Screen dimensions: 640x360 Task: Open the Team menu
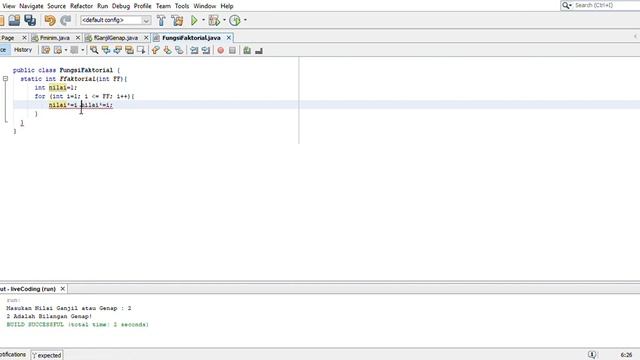[x=163, y=6]
